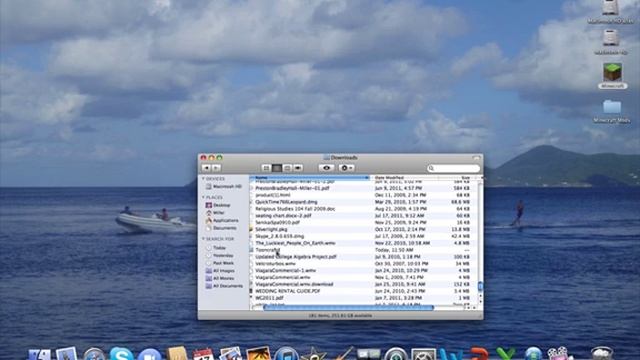Select Minecraft Mods folder on desktop
The height and width of the screenshot is (360, 640).
(612, 111)
